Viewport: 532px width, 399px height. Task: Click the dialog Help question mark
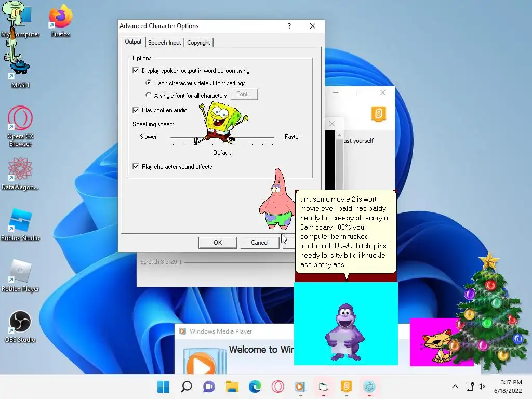point(289,26)
